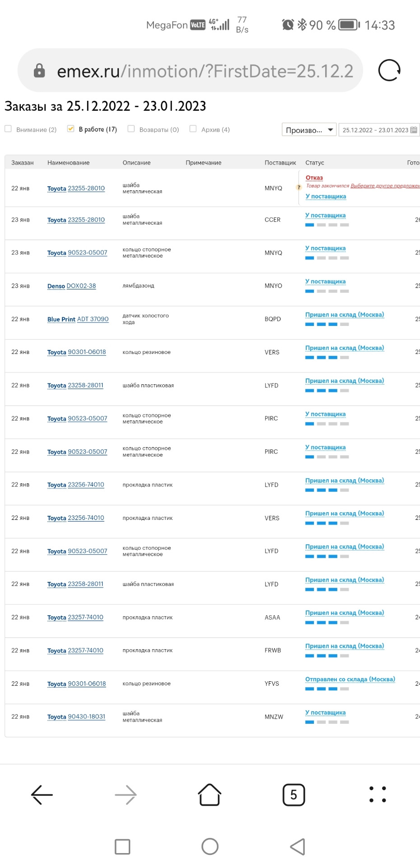The height and width of the screenshot is (868, 420).
Task: Check the Архив (4) filter
Action: point(193,129)
